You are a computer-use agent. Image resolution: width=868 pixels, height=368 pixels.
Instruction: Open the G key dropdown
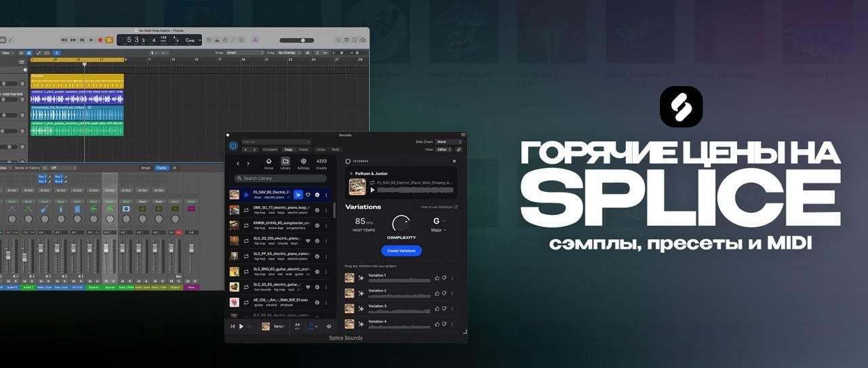click(439, 221)
